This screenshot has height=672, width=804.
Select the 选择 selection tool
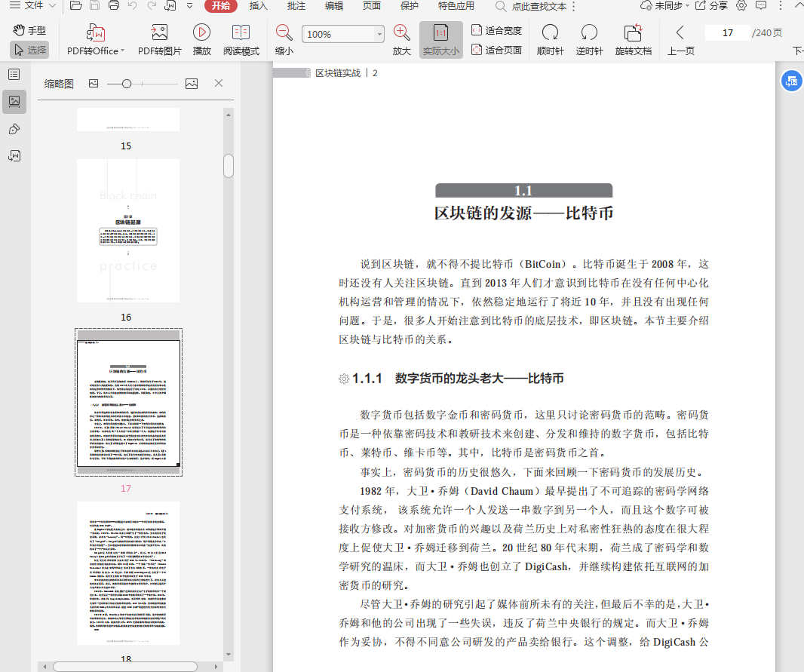coord(29,50)
